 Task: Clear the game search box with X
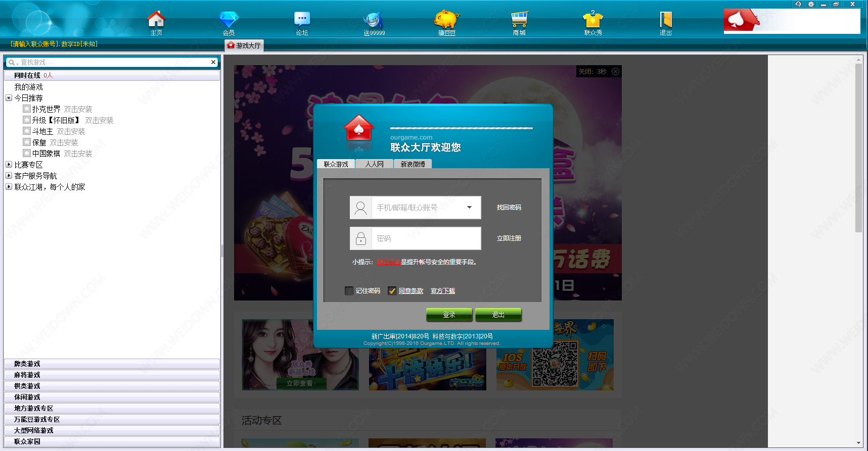(x=213, y=62)
